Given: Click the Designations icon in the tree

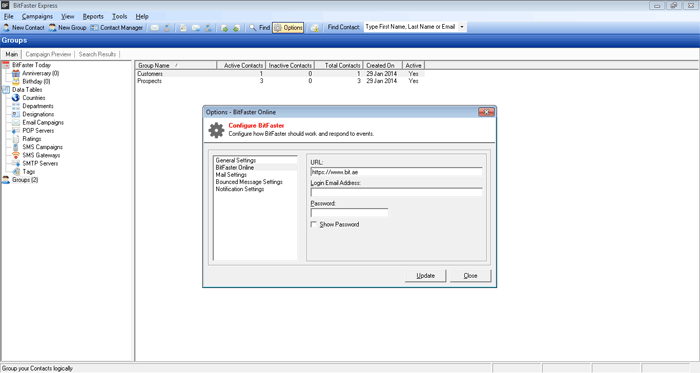Looking at the screenshot, I should click(16, 114).
